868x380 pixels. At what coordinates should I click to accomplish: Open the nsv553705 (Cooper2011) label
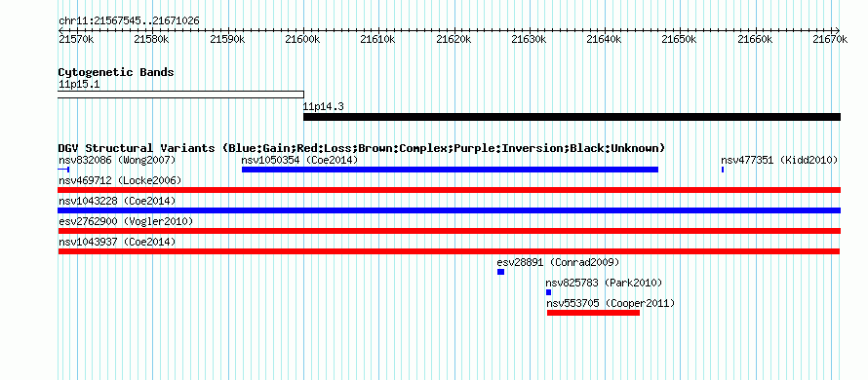611,303
